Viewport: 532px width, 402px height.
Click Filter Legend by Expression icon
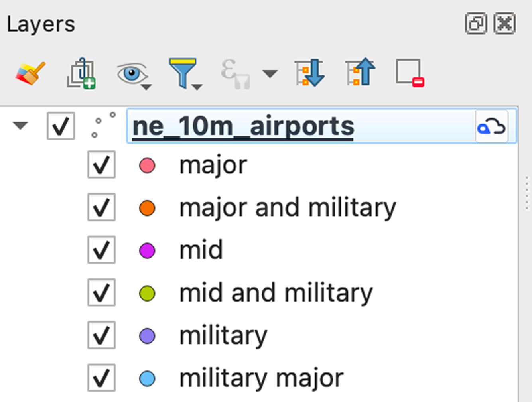(x=234, y=73)
